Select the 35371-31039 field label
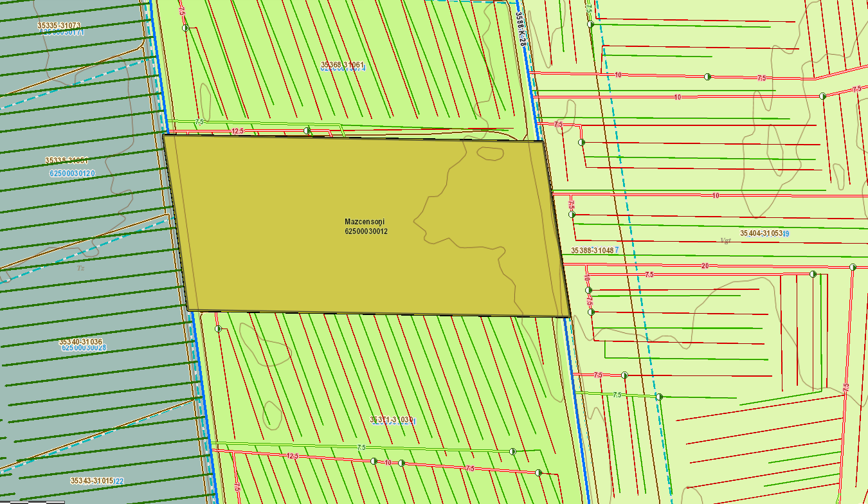This screenshot has height=504, width=868. 392,419
